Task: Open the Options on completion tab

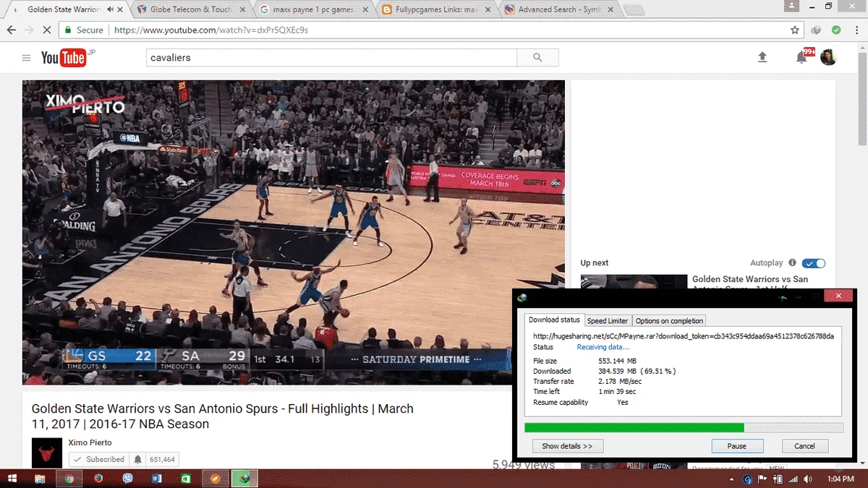Action: pos(669,321)
